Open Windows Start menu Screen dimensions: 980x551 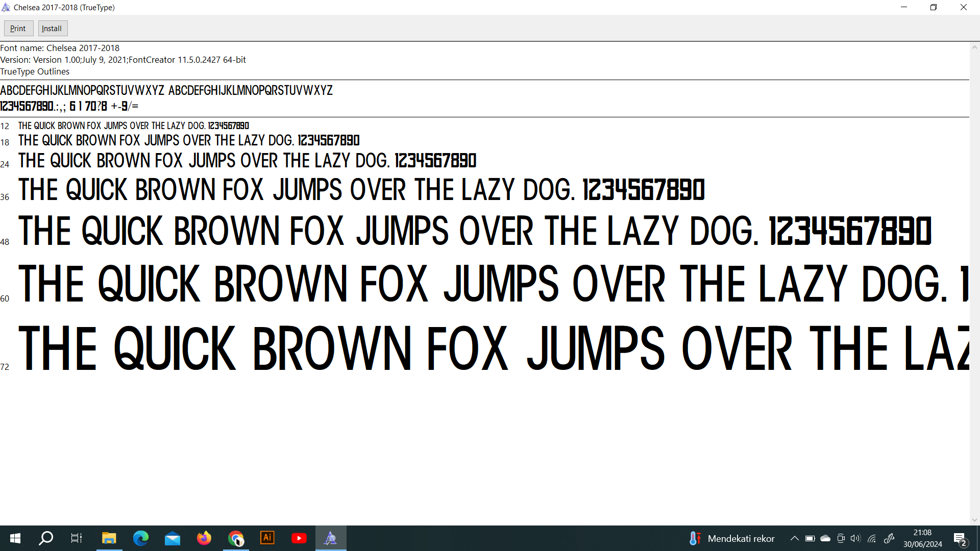coord(15,538)
